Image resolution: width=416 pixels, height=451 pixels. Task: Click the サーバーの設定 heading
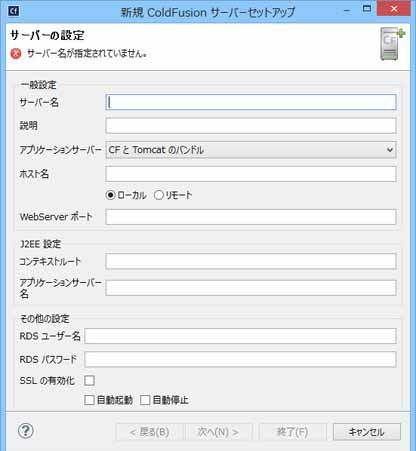pyautogui.click(x=47, y=35)
